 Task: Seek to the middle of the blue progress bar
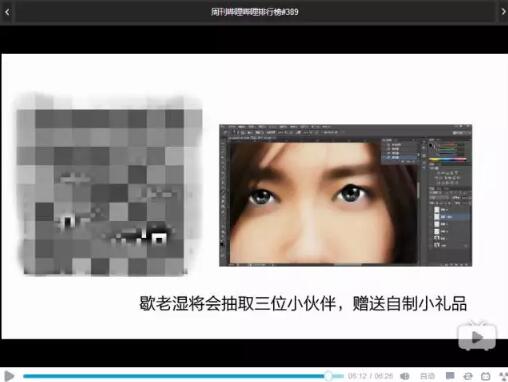[x=174, y=376]
